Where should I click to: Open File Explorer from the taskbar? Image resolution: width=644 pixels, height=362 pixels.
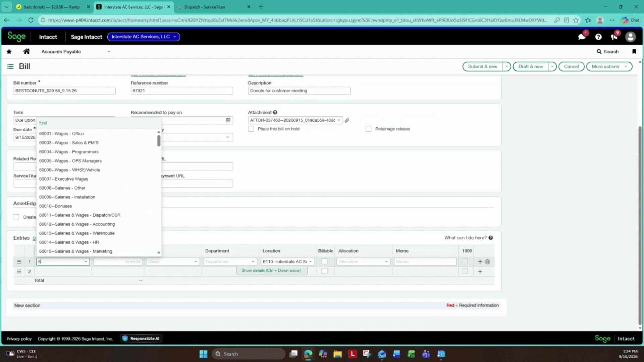pos(337,354)
